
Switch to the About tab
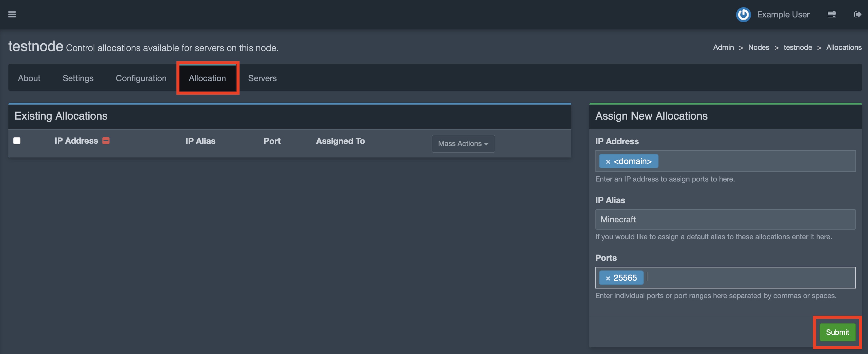(29, 78)
